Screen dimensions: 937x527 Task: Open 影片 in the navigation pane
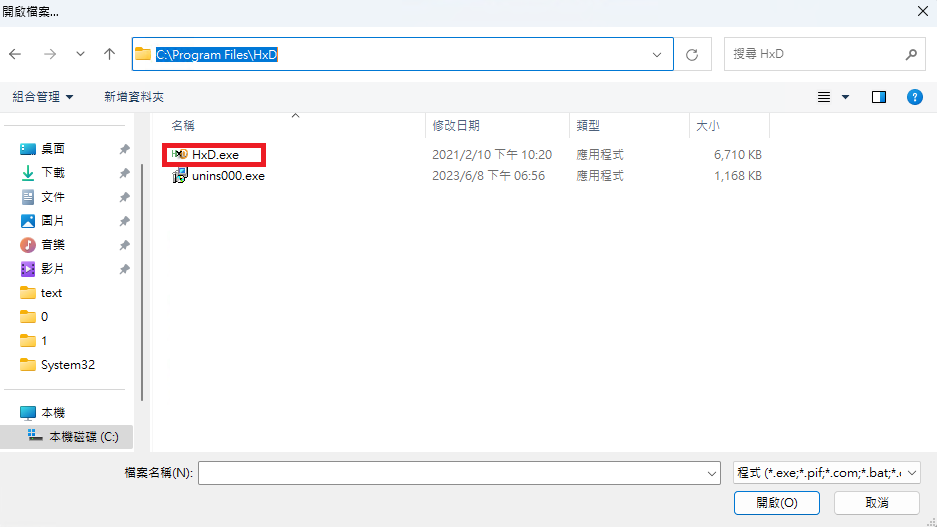click(53, 268)
